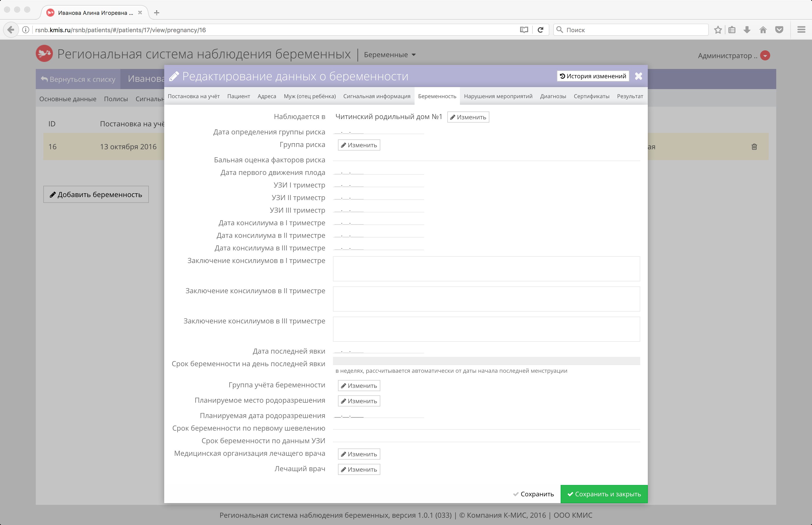The width and height of the screenshot is (812, 525).
Task: Click the browser home icon
Action: coord(763,30)
